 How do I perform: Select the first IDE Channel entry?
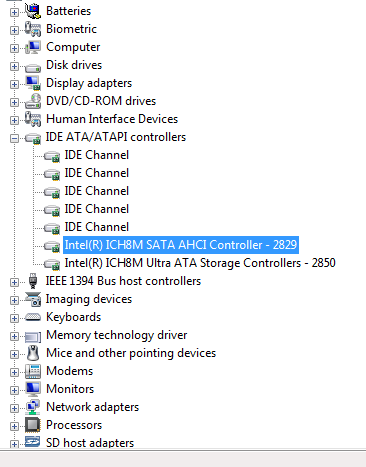pos(97,155)
